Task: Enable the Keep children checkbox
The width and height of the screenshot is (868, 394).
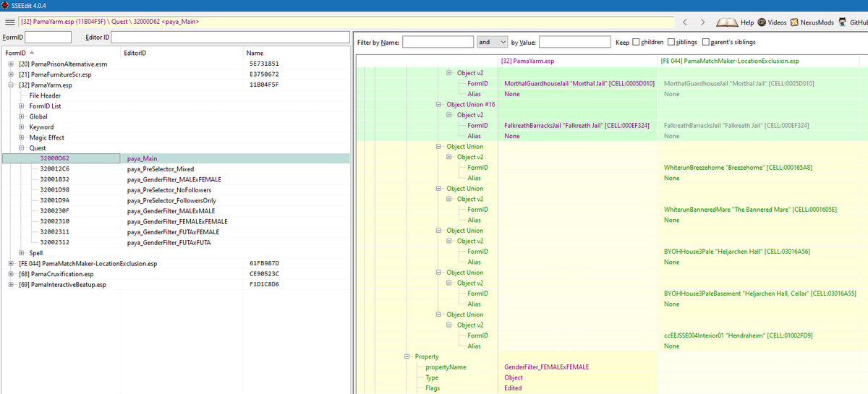Action: 637,42
